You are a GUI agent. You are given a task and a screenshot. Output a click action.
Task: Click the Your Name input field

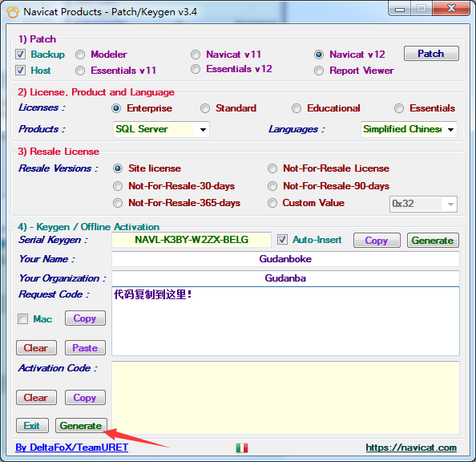[x=285, y=259]
